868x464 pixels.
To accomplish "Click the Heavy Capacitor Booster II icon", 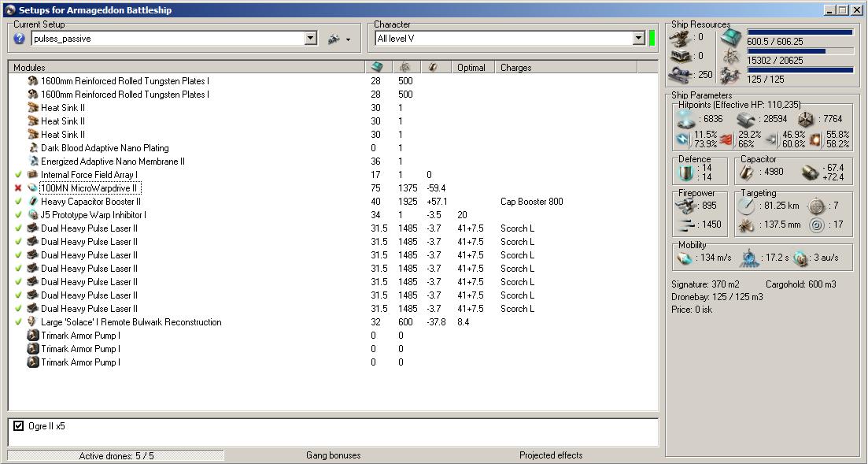I will 33,201.
